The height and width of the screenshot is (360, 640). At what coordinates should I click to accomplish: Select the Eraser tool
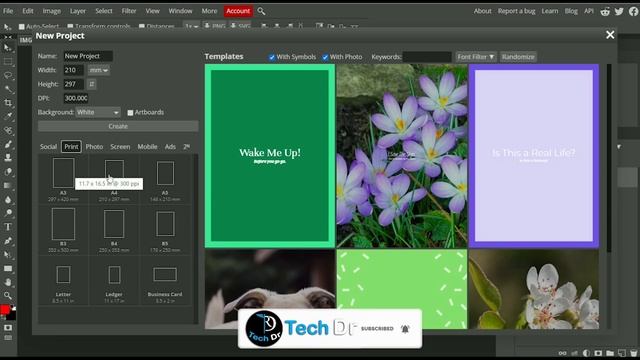pyautogui.click(x=8, y=172)
